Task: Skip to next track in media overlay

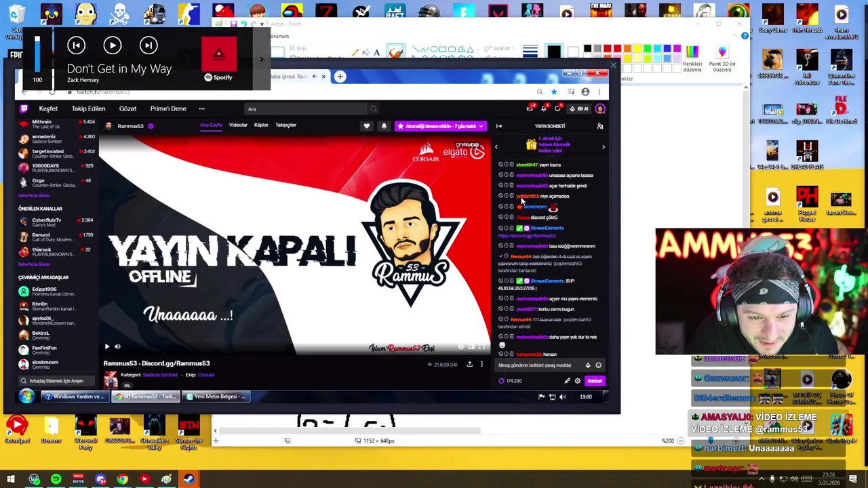Action: click(x=148, y=45)
